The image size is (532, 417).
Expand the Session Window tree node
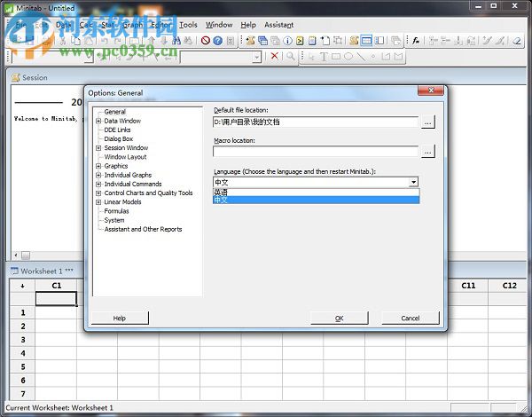[98, 148]
